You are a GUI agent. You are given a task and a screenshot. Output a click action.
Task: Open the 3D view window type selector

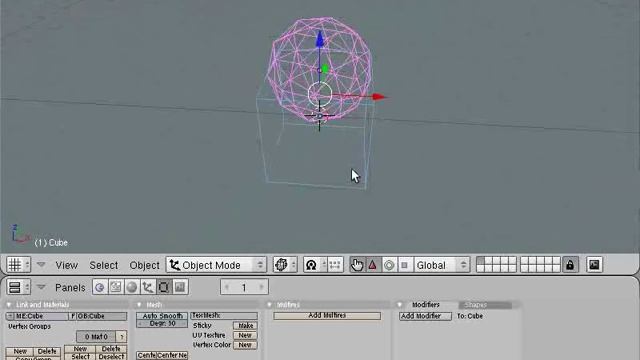pos(18,265)
